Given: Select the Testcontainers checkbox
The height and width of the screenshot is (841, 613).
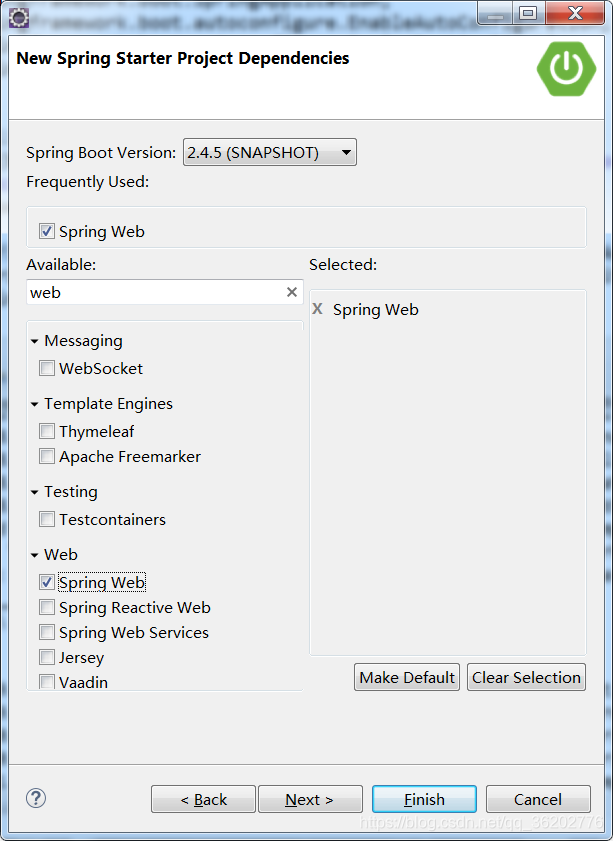Looking at the screenshot, I should point(47,519).
